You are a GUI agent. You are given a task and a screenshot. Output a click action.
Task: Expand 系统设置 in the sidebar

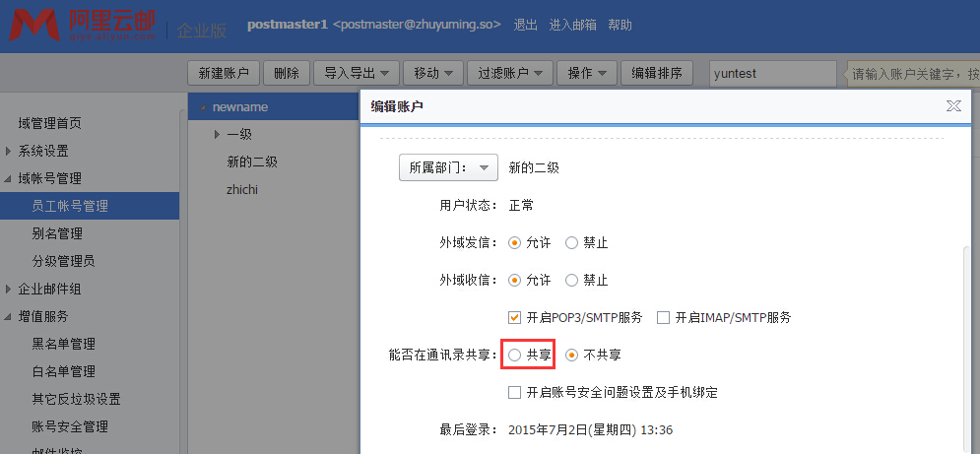coord(9,151)
